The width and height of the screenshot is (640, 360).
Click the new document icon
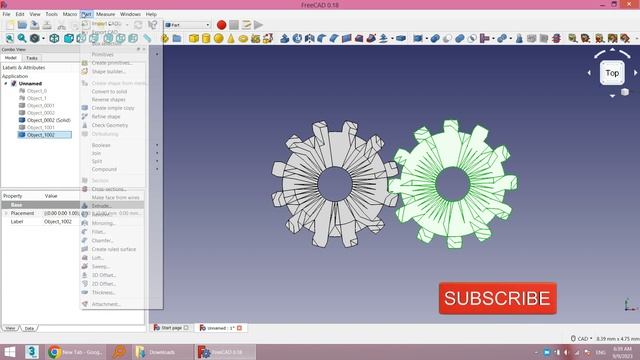10,25
